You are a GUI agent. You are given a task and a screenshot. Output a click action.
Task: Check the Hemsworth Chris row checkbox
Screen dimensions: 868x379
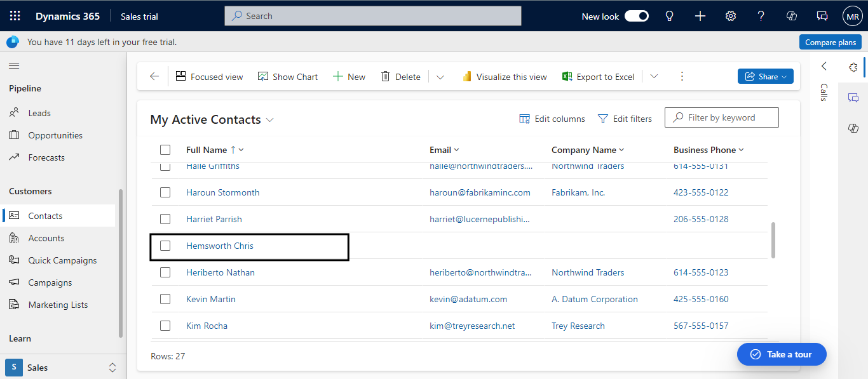pos(165,246)
